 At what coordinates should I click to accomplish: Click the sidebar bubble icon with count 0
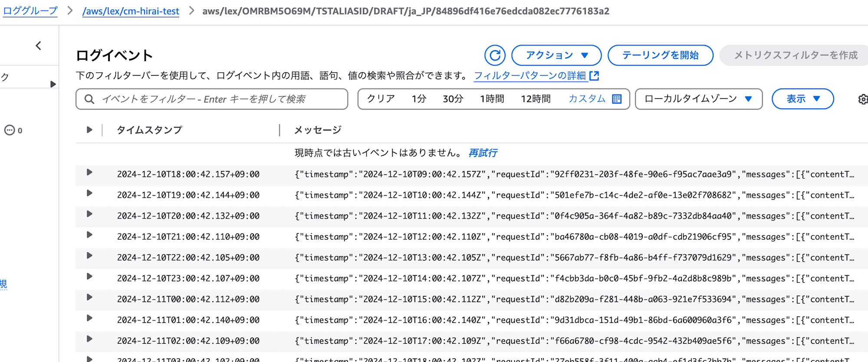[x=10, y=130]
